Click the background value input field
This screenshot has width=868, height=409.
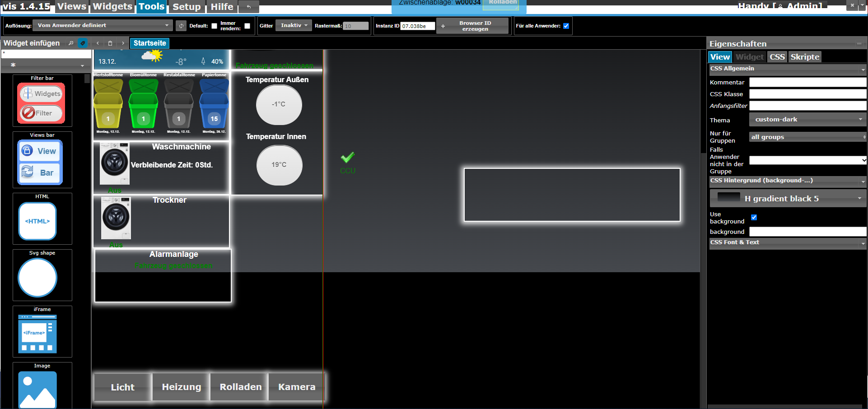(808, 232)
